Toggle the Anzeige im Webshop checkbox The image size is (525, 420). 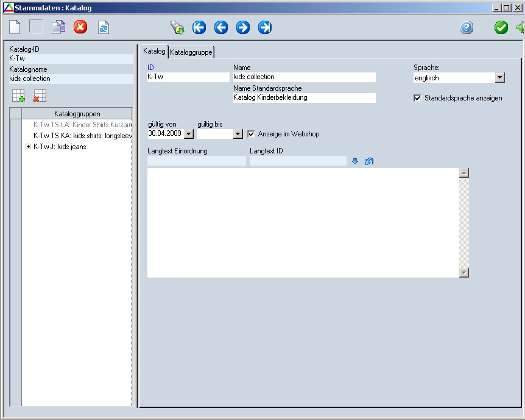tap(251, 134)
